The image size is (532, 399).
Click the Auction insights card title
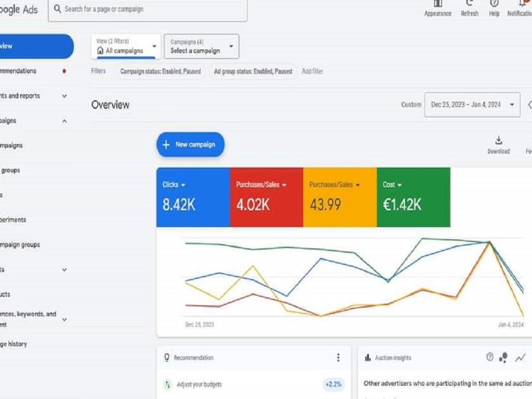393,358
